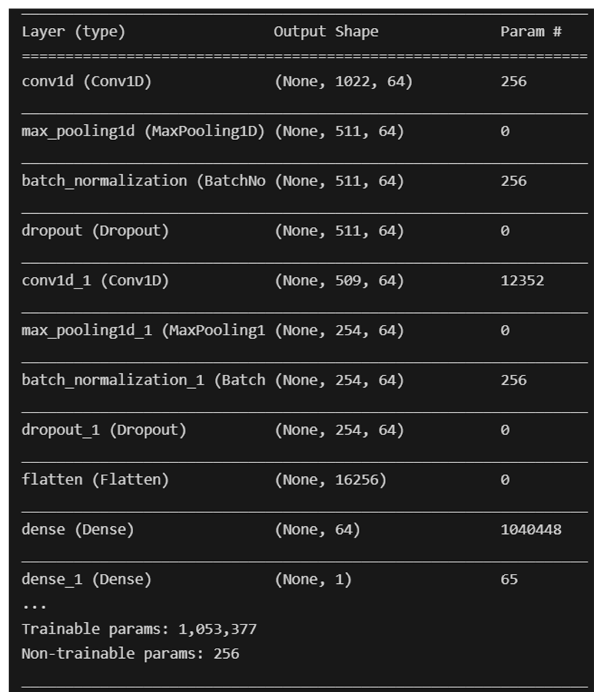Click the 'Param #' column header
Viewport: 604px width, 700px height.
(531, 32)
